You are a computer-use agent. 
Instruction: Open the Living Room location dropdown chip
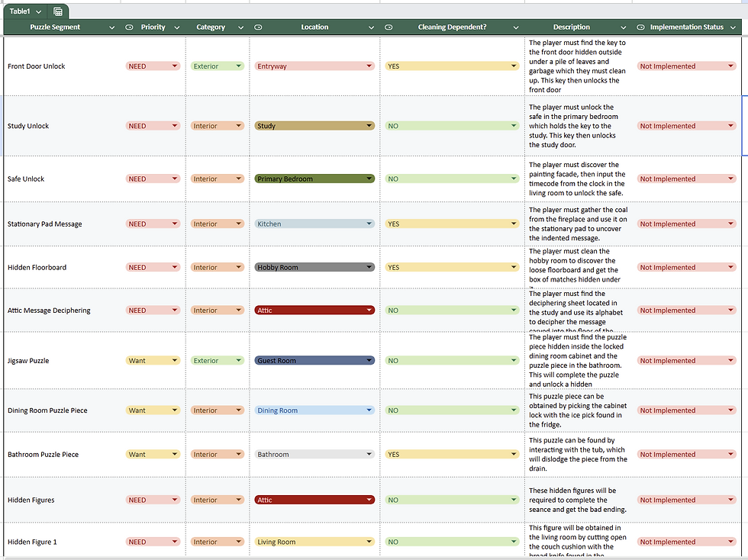pyautogui.click(x=314, y=542)
